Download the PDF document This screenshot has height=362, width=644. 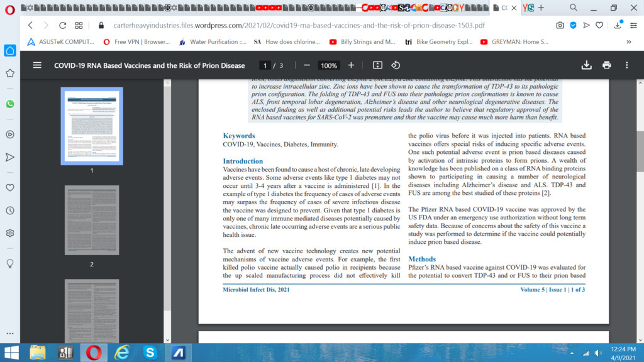[x=586, y=65]
